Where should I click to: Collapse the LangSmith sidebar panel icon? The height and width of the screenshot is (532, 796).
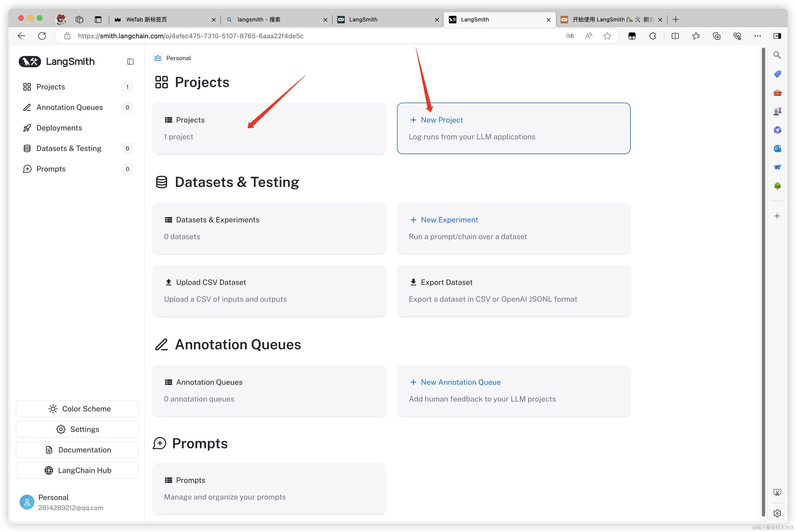pos(130,62)
